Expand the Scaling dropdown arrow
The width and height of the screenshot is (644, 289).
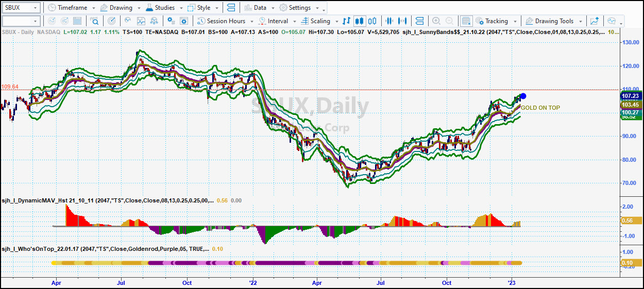336,22
